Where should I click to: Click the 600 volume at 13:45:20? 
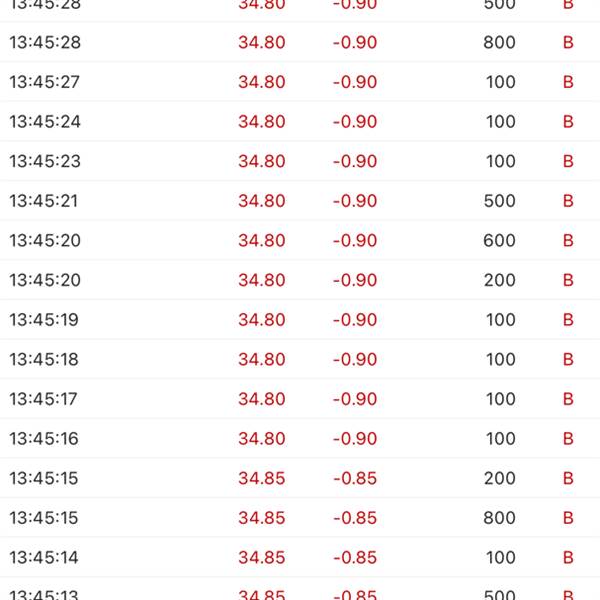499,241
